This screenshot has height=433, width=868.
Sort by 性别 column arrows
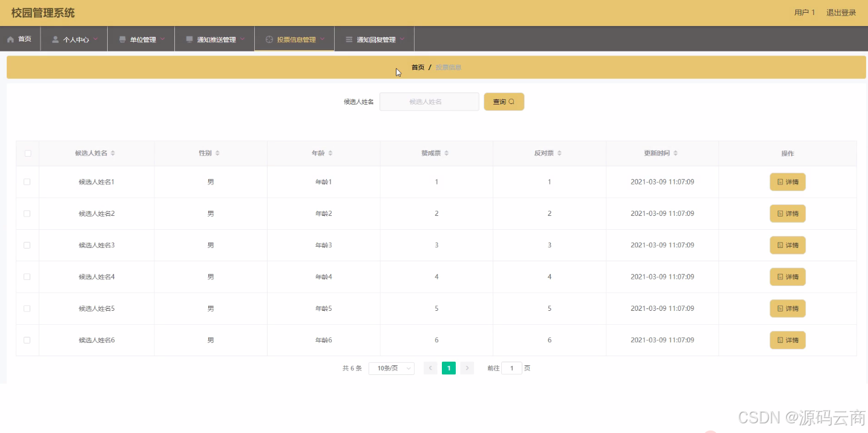[x=217, y=154]
